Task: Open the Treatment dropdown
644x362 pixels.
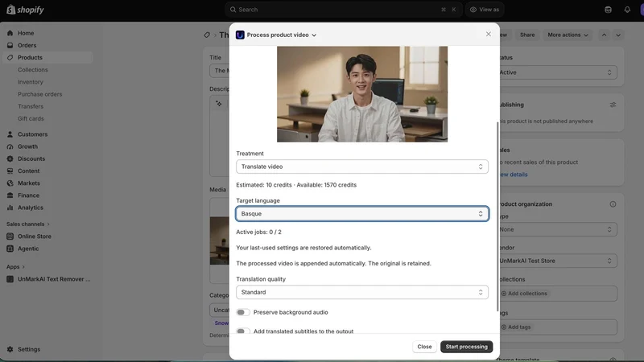Action: click(x=361, y=167)
